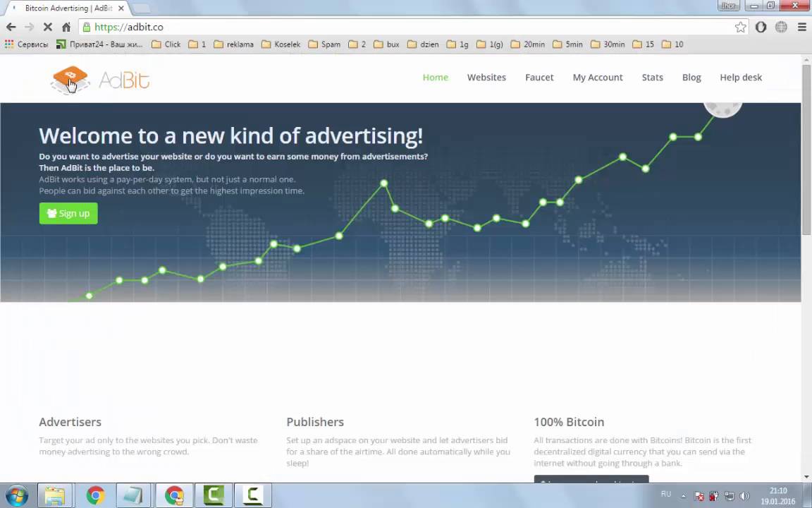Close the Bitcoin Advertising tab
Viewport: 812px width, 508px height.
pos(121,8)
